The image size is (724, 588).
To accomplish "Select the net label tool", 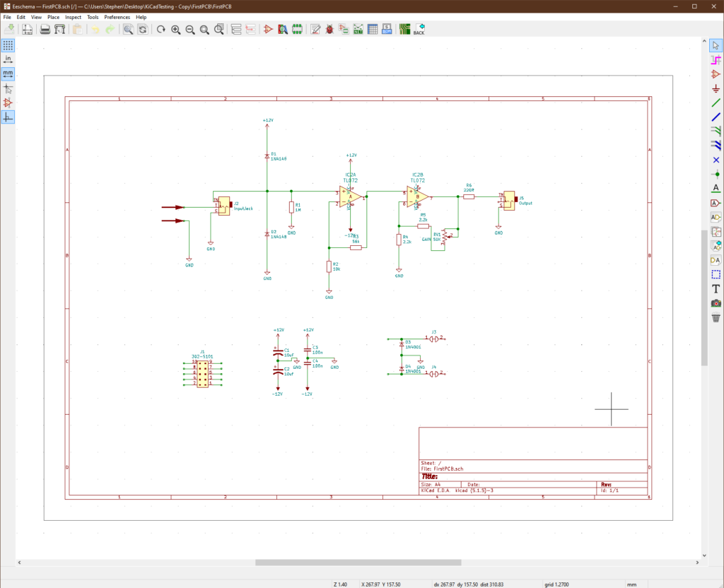I will click(x=716, y=188).
